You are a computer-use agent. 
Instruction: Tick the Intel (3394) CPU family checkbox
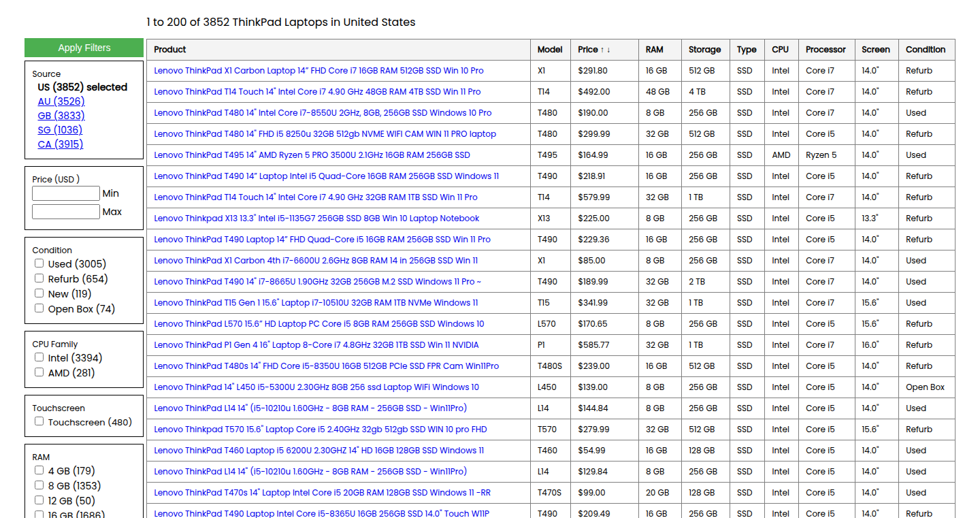[39, 357]
